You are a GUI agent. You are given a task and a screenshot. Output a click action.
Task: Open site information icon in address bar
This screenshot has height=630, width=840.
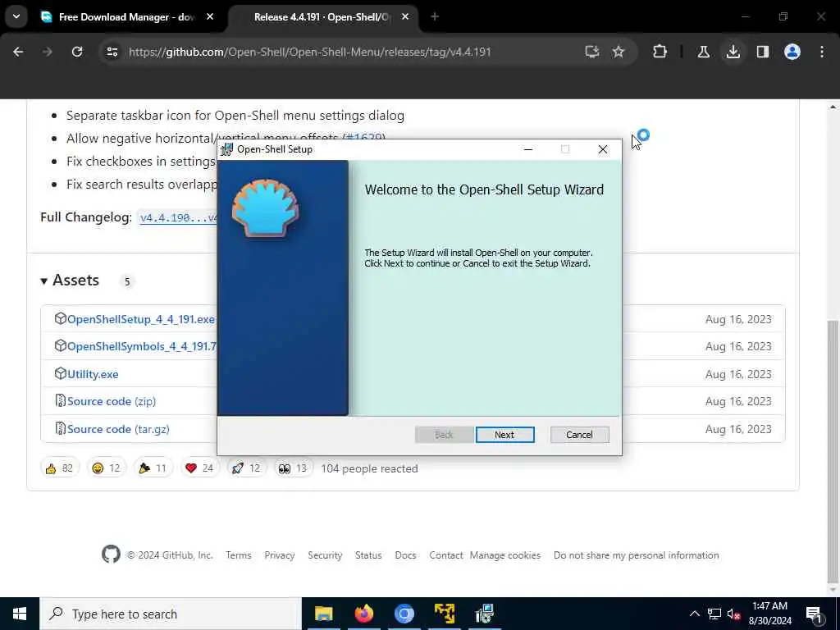(x=112, y=52)
